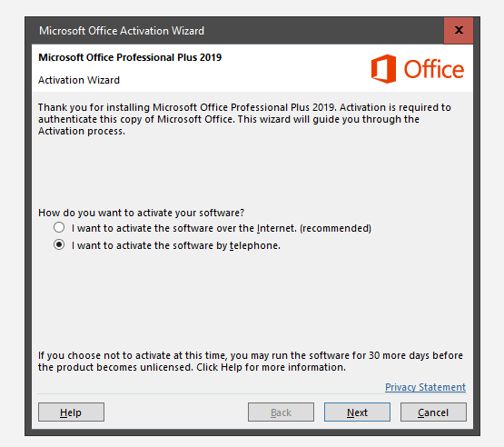This screenshot has height=447, width=504.
Task: Click the disabled Back button
Action: [281, 412]
